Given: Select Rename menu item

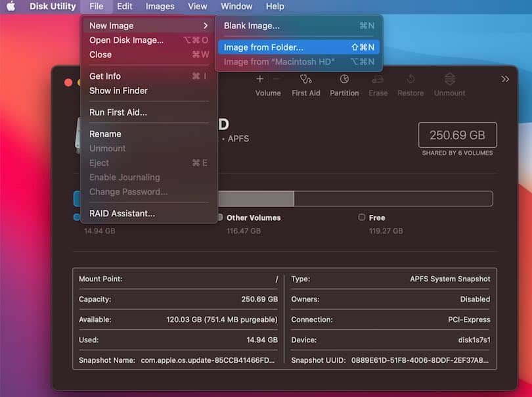Looking at the screenshot, I should point(148,134).
